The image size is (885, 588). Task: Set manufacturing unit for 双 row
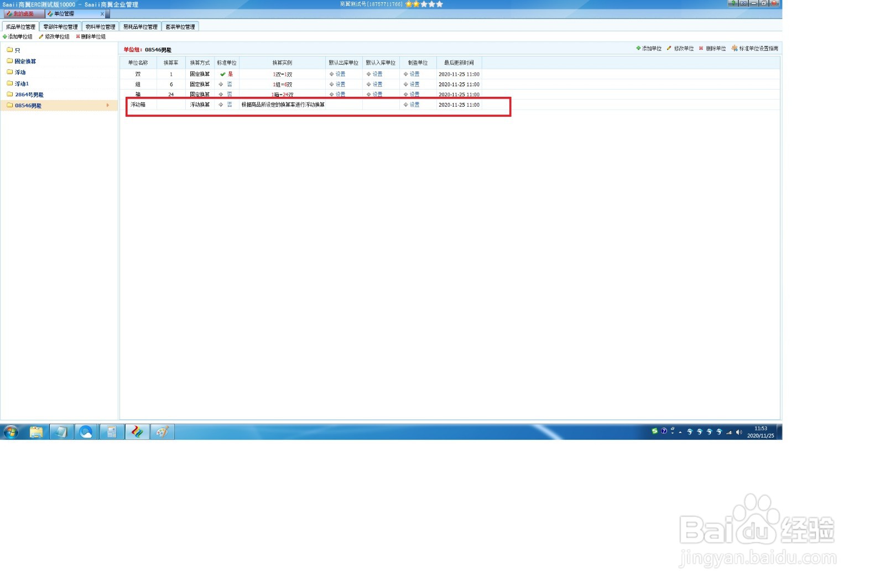point(412,74)
